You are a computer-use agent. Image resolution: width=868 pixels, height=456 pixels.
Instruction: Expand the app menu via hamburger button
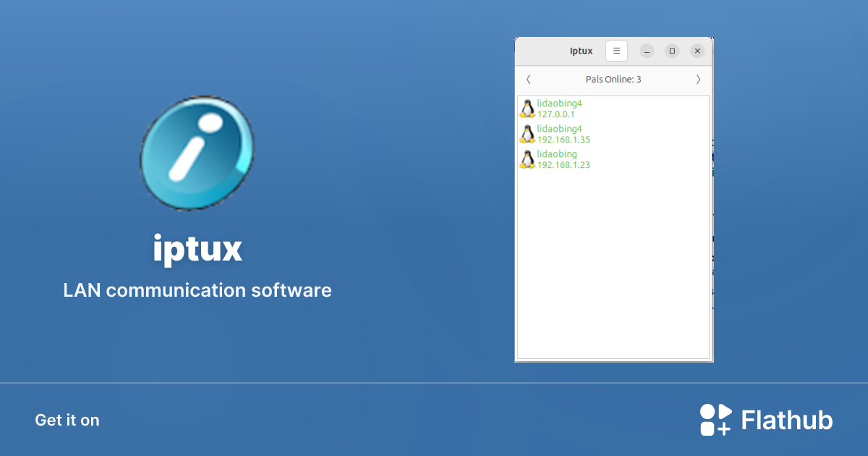(616, 51)
